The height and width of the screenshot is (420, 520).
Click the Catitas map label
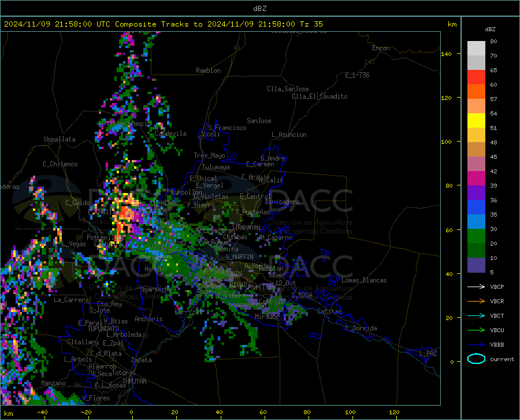[x=329, y=311]
